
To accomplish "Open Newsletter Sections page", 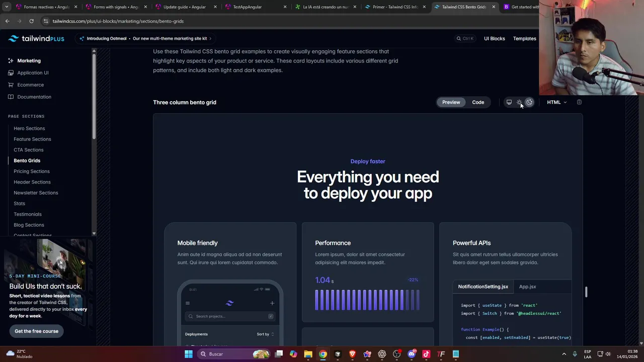I will coord(36,193).
